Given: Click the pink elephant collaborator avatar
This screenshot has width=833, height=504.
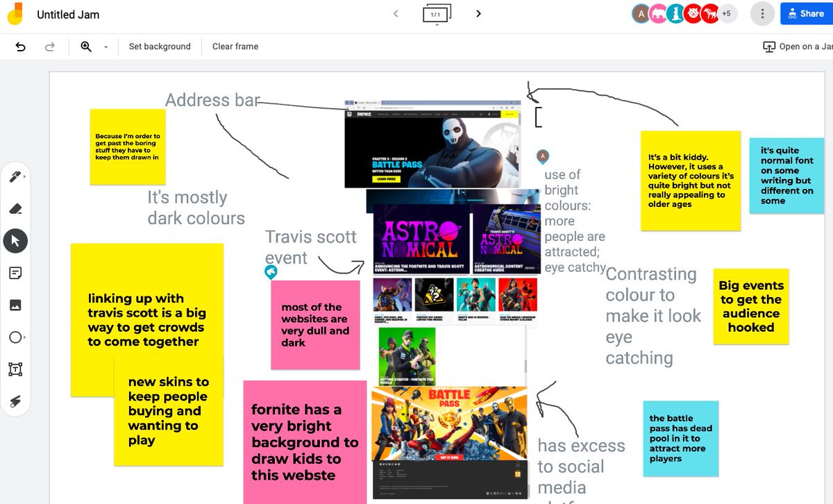Looking at the screenshot, I should [x=658, y=14].
